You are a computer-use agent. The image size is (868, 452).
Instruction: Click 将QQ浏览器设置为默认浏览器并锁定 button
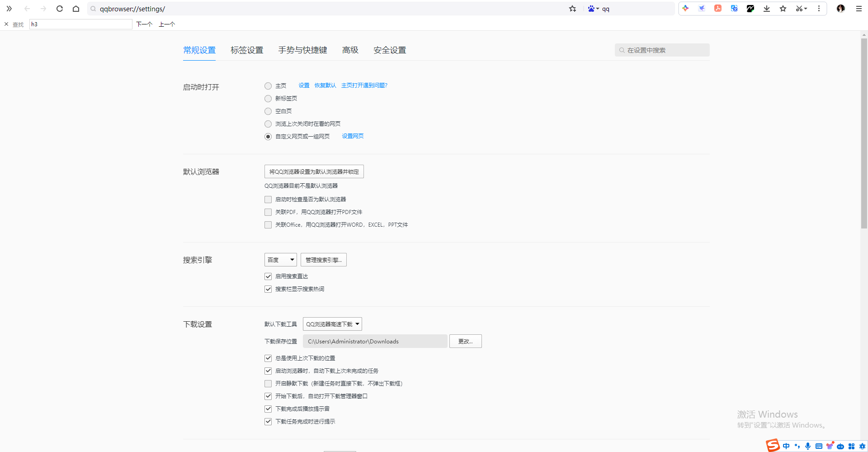coord(314,171)
